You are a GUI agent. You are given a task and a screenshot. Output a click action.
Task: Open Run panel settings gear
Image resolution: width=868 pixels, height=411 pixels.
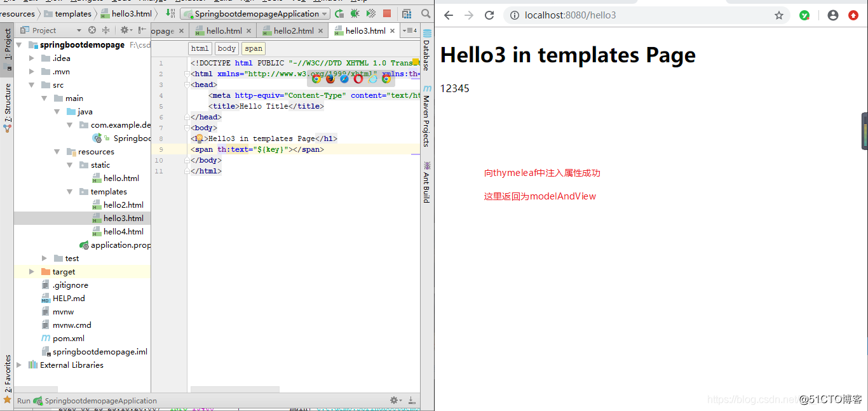tap(395, 400)
